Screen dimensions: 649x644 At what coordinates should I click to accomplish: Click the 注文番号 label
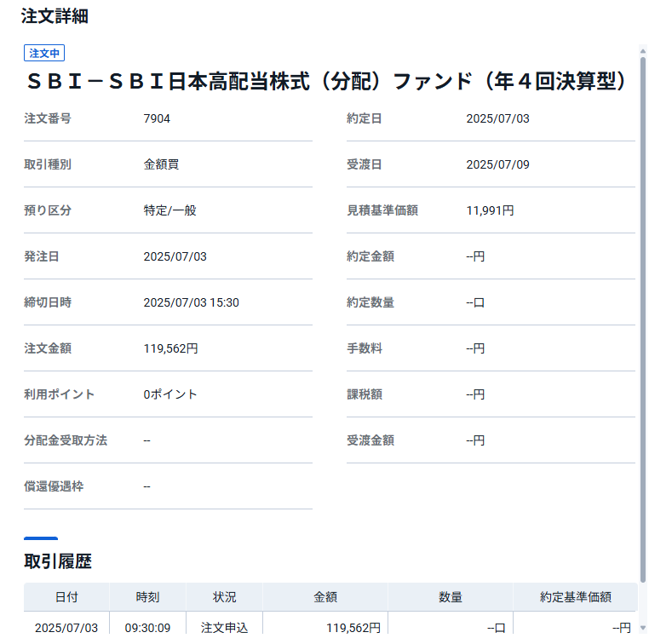click(x=48, y=118)
